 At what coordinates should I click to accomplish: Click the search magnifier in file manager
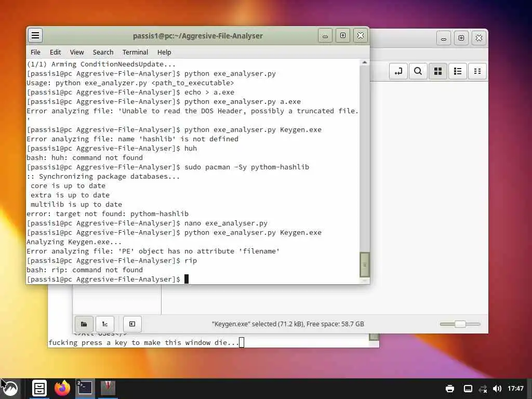coord(418,71)
